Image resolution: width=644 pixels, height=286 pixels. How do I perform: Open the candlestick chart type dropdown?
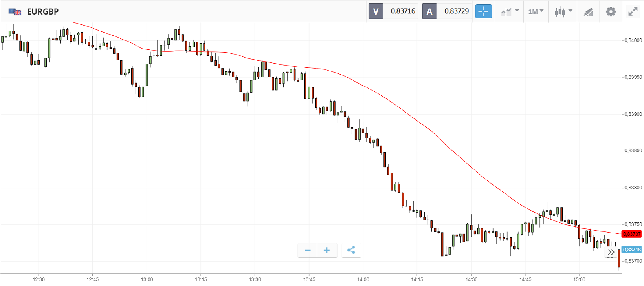[563, 12]
